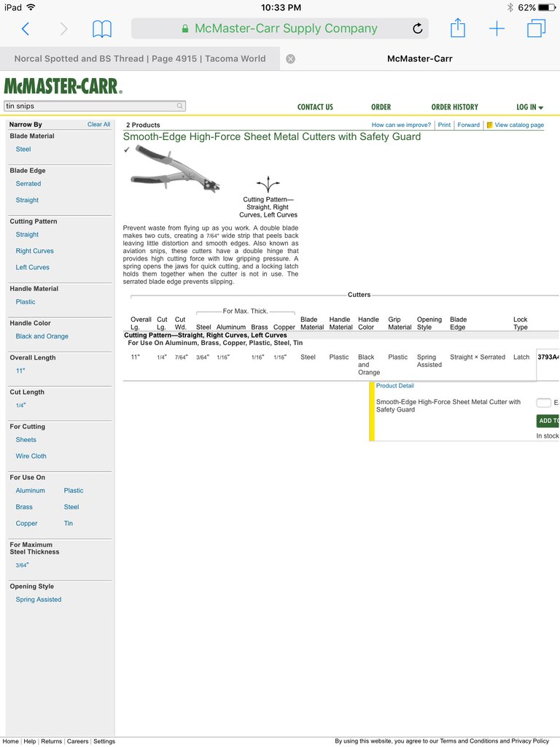560x747 pixels.
Task: Click How can we improve link
Action: coord(401,125)
